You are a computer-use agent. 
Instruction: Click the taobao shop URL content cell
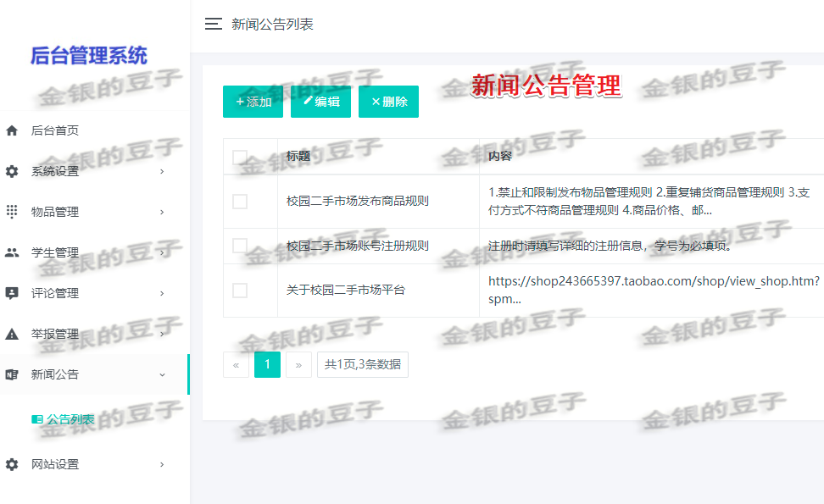pyautogui.click(x=654, y=290)
